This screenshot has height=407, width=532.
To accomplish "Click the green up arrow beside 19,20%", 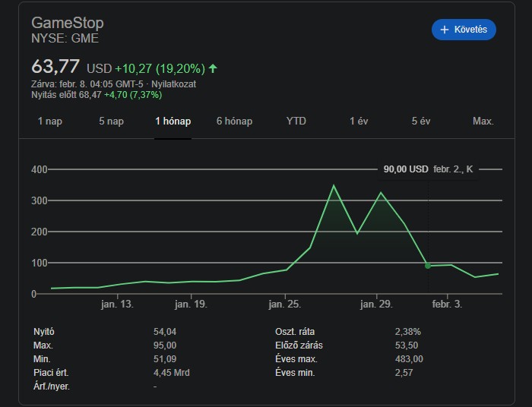I will pyautogui.click(x=213, y=68).
